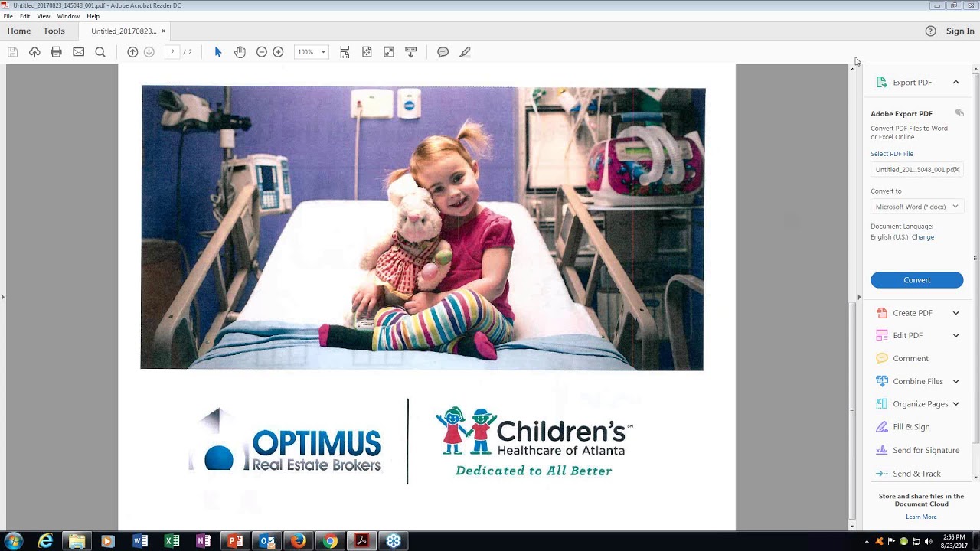Expand the Create PDF section
Image resolution: width=980 pixels, height=551 pixels.
[955, 313]
